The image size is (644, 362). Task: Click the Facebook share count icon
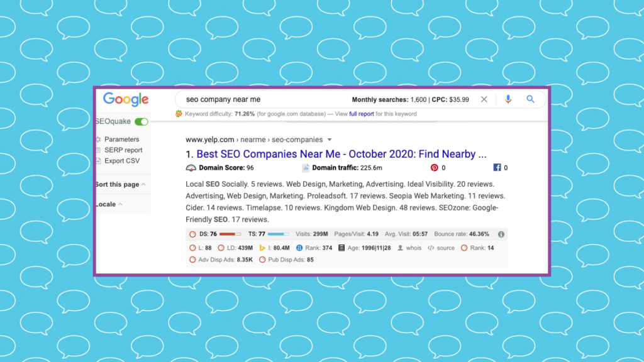pos(497,168)
